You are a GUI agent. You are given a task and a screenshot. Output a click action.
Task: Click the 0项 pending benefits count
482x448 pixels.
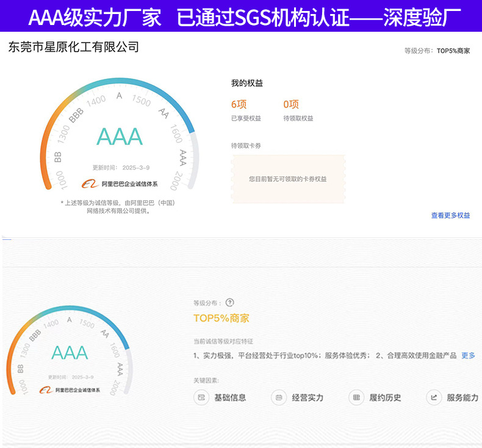(x=291, y=104)
